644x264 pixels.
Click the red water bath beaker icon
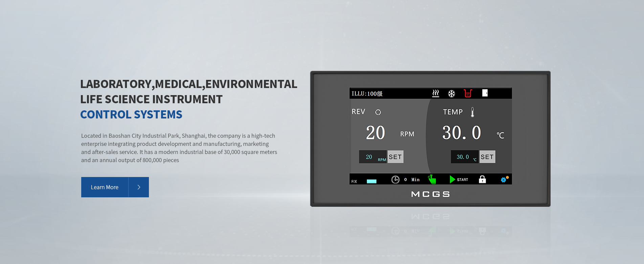(x=468, y=93)
